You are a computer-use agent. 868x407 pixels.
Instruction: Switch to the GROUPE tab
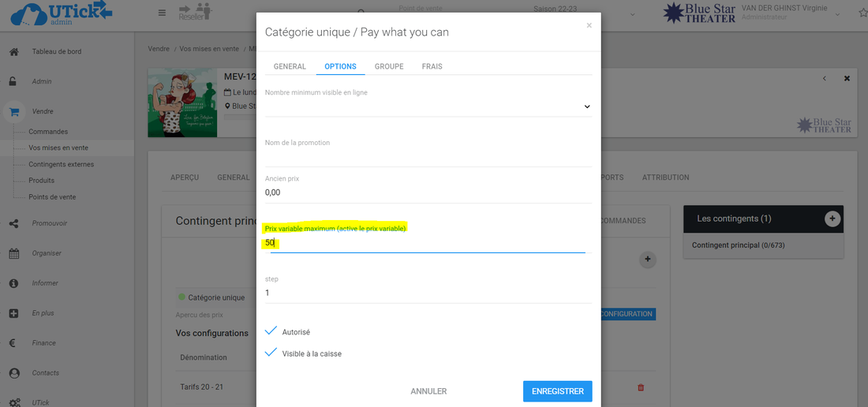tap(388, 66)
